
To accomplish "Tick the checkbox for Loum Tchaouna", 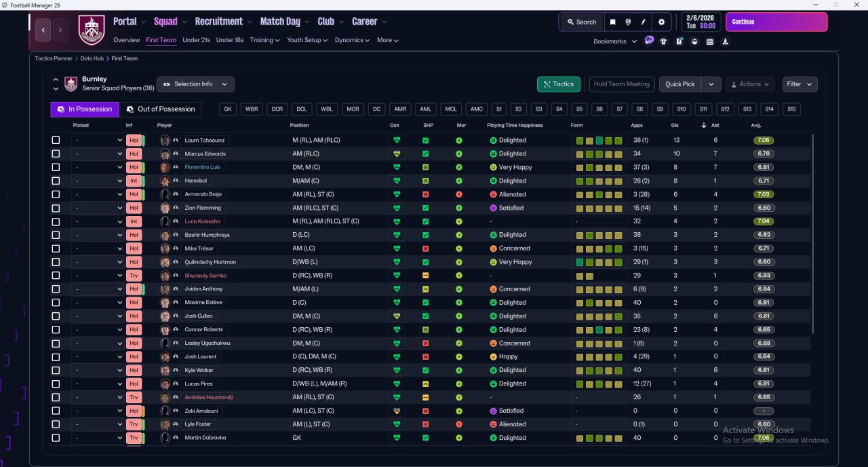I will tap(56, 141).
